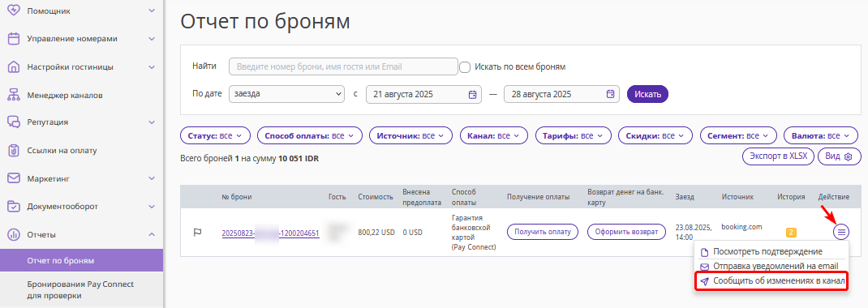
Task: Expand Настройки гостиницы section chevron
Action: pyautogui.click(x=152, y=67)
